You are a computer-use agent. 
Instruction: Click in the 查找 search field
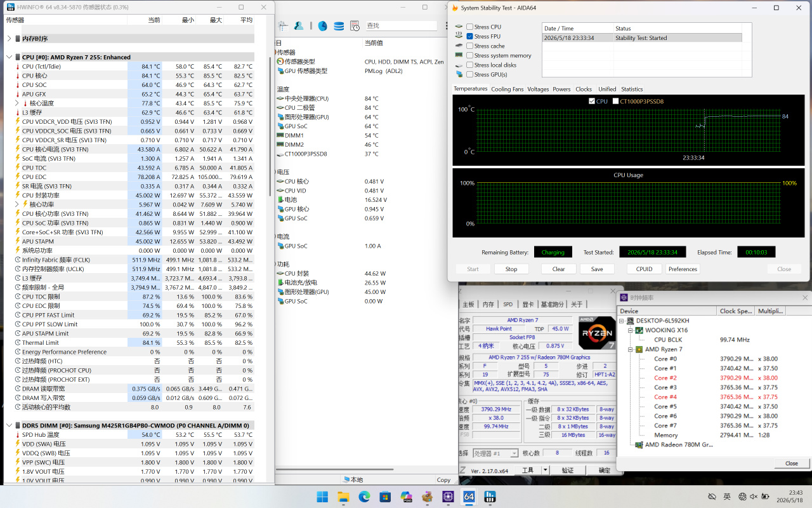click(x=400, y=26)
